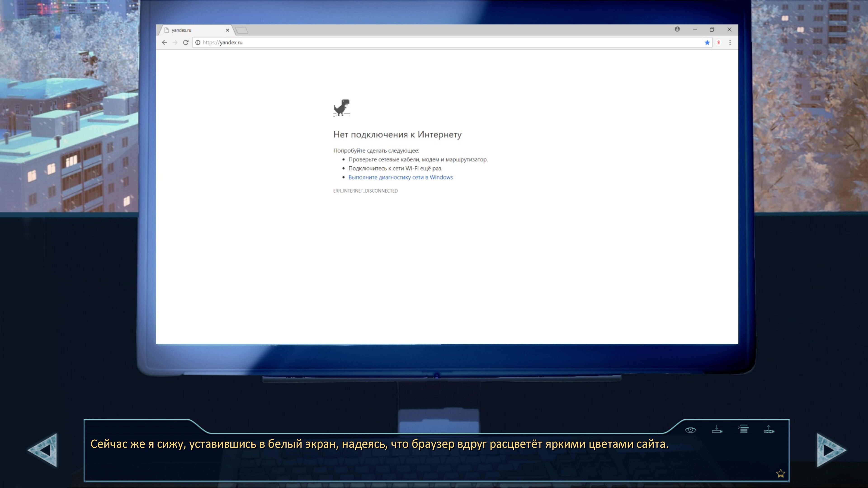Click the offline dinosaur image
The height and width of the screenshot is (488, 868).
(341, 108)
